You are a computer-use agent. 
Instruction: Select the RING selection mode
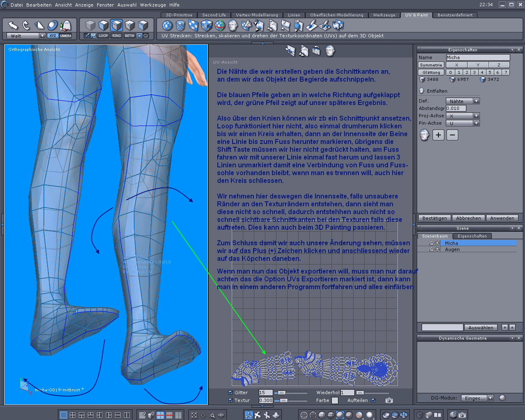pos(116,36)
